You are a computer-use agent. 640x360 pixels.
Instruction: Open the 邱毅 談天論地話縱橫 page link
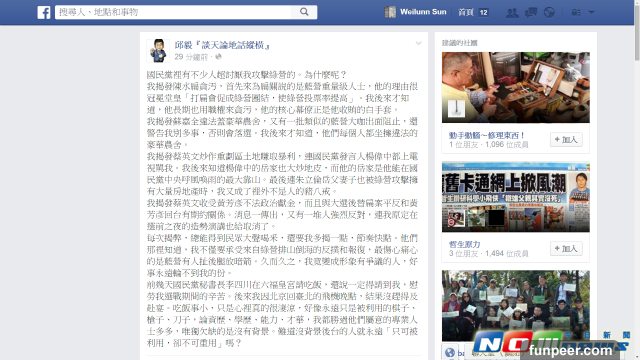[222, 45]
